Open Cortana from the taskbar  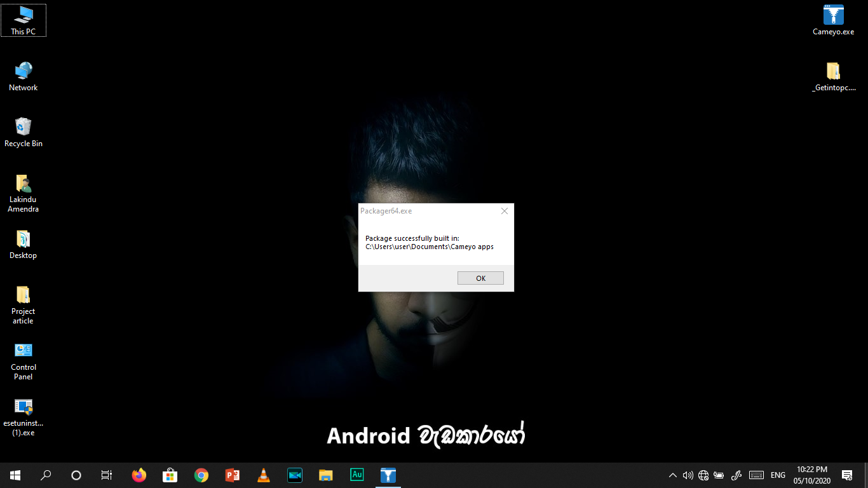pyautogui.click(x=76, y=475)
